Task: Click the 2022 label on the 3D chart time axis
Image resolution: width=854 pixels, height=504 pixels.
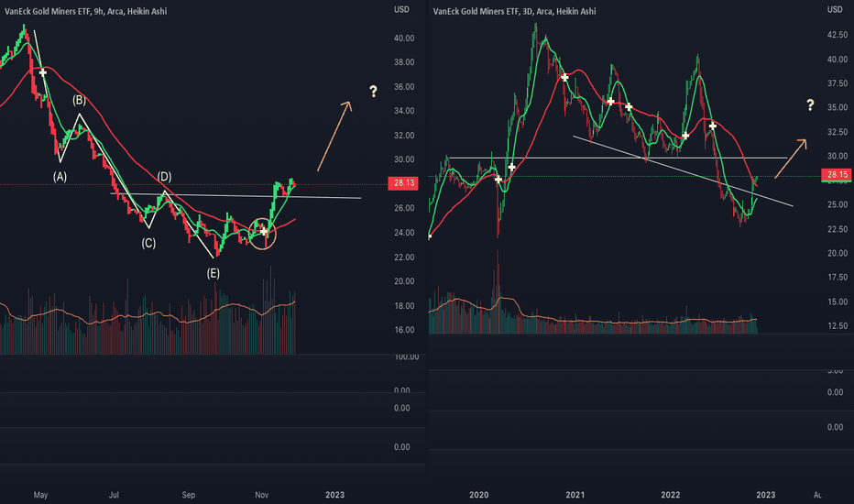Action: [x=671, y=495]
